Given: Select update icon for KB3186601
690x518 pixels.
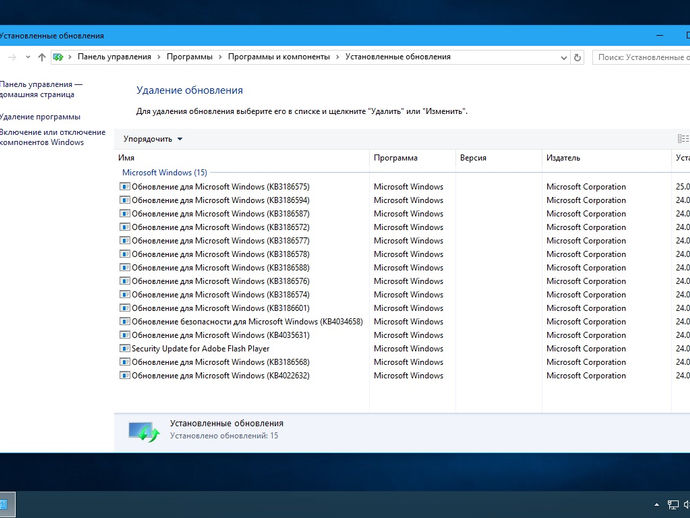Looking at the screenshot, I should pyautogui.click(x=125, y=308).
